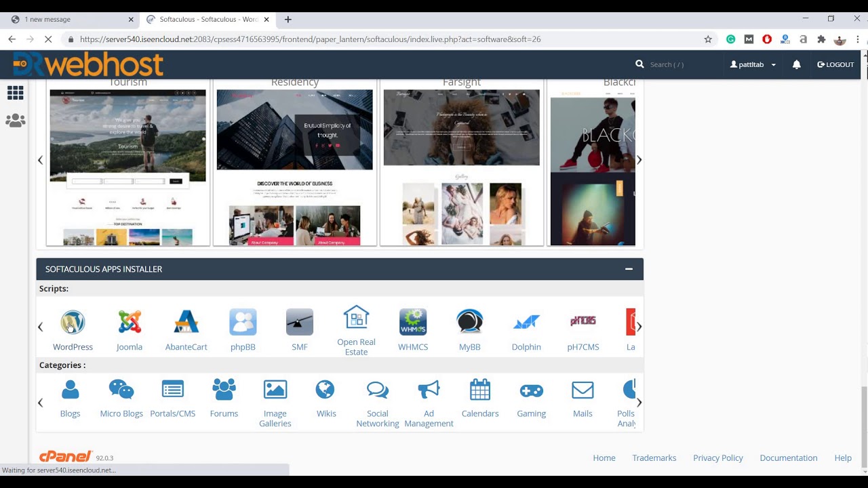Select the AbanteCart script icon
This screenshot has height=488, width=868.
click(186, 322)
